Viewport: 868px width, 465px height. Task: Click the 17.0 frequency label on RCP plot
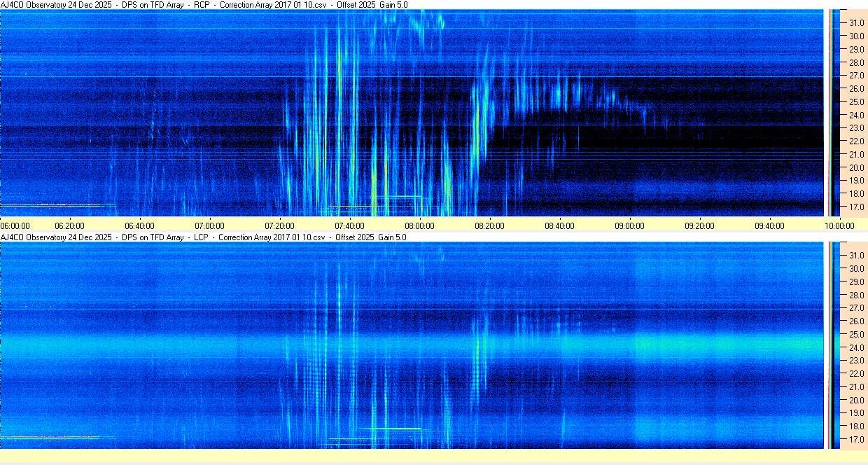point(857,207)
